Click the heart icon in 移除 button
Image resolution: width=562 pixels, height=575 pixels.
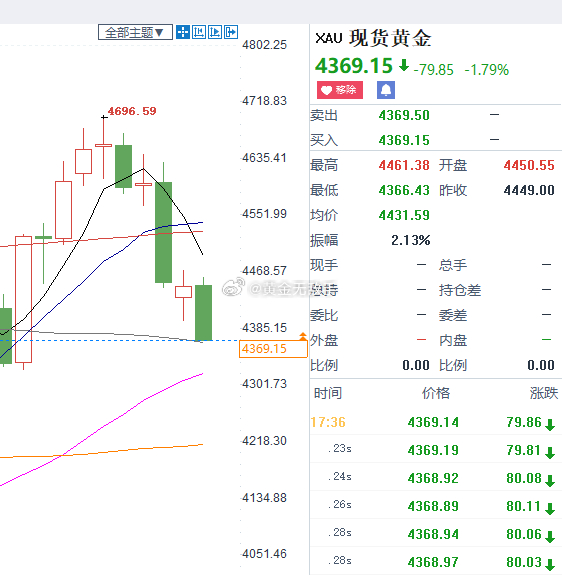326,90
